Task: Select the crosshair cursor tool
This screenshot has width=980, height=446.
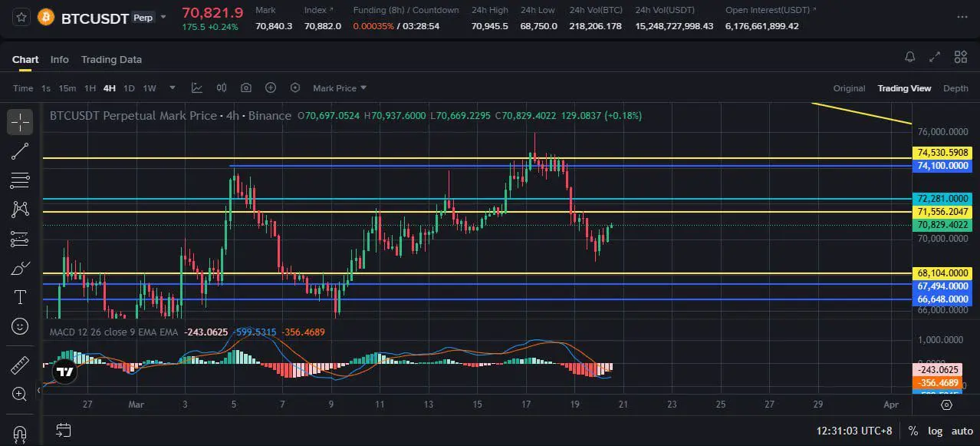Action: click(20, 122)
